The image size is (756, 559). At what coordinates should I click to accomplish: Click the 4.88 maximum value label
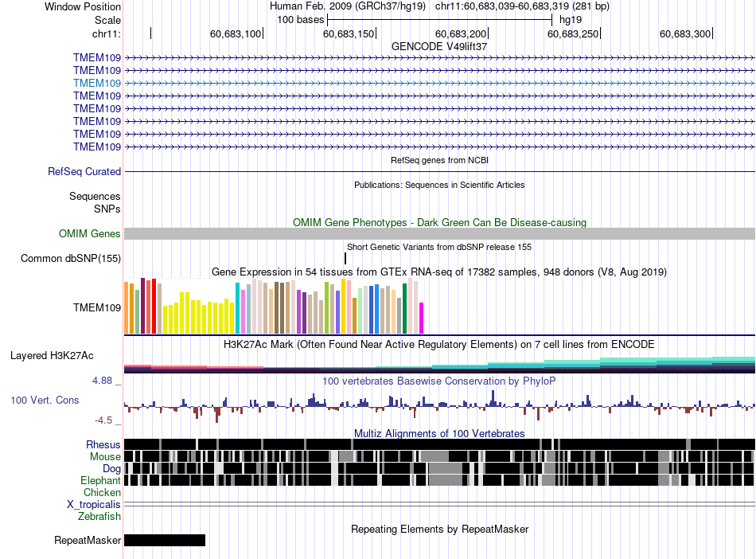(102, 381)
